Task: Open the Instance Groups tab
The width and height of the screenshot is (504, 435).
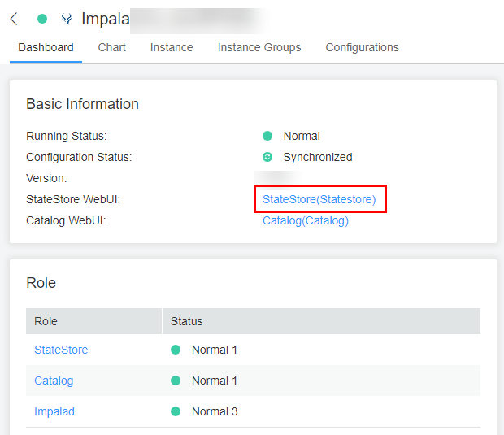Action: coord(259,48)
